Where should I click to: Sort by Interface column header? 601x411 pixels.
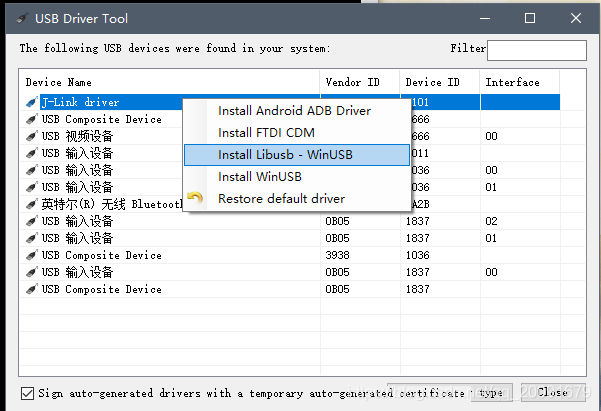[x=520, y=82]
